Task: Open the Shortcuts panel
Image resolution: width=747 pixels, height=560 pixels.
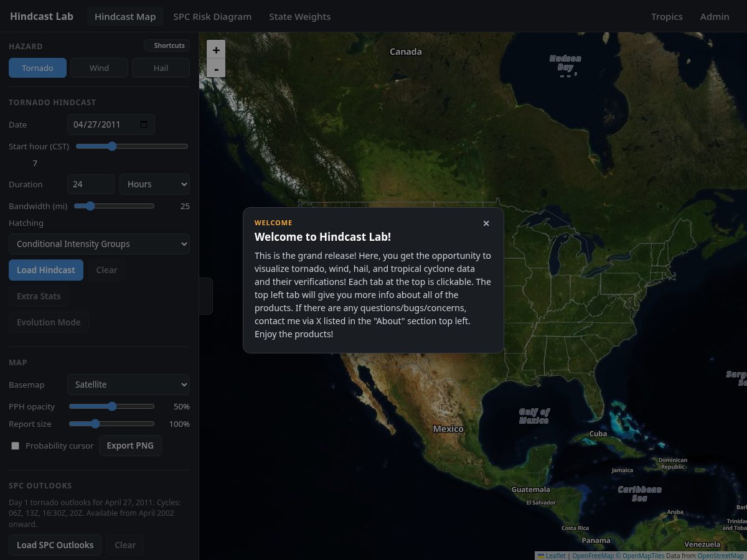Action: click(x=166, y=45)
